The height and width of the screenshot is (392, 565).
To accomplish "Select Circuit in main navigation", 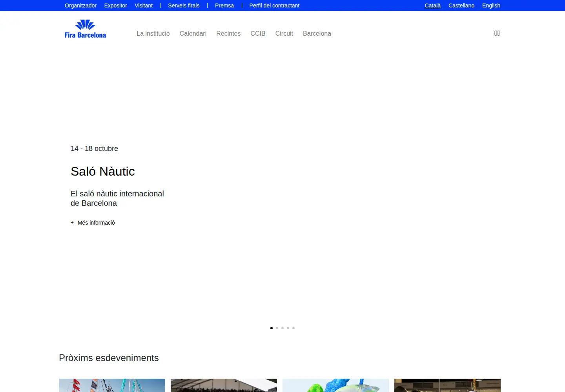I will coord(284,34).
